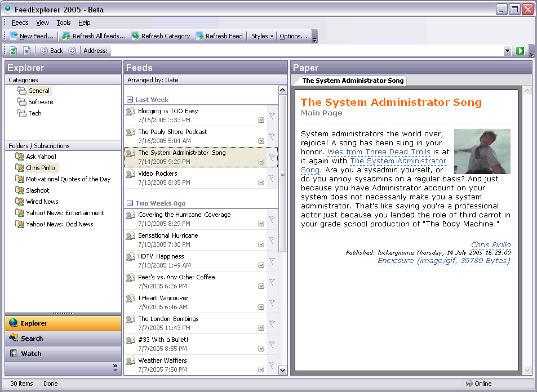Open dropdown arrow on The London Bombings
Image resolution: width=537 pixels, height=392 pixels.
coord(261,328)
